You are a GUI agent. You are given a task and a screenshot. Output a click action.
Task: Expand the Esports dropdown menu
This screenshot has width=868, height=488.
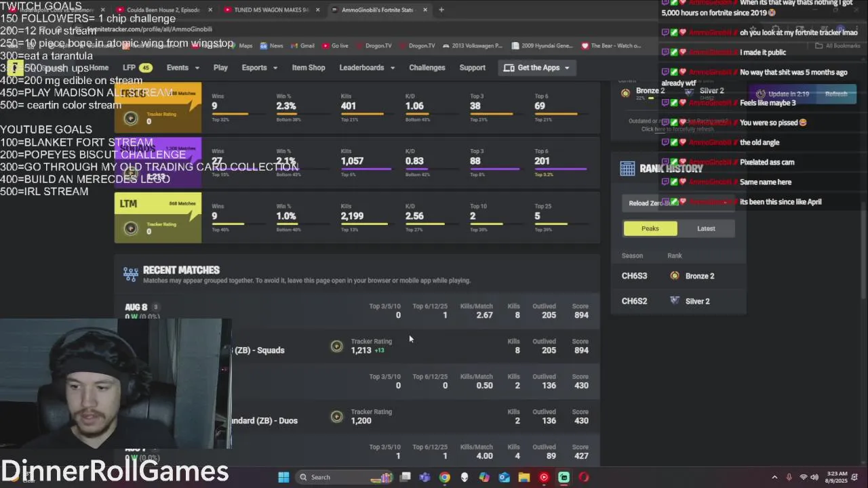point(260,68)
